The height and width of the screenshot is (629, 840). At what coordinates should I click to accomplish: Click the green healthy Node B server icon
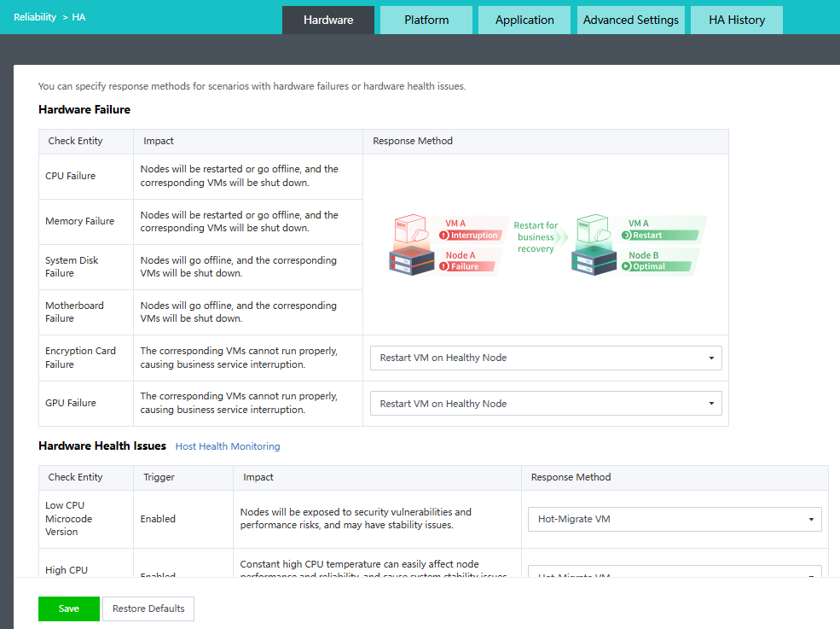(x=595, y=246)
